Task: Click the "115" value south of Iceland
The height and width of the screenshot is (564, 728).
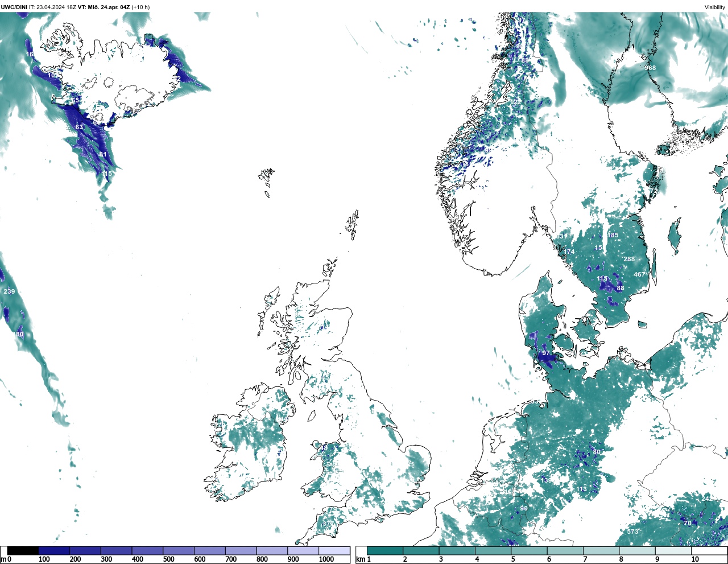Action: [x=106, y=174]
